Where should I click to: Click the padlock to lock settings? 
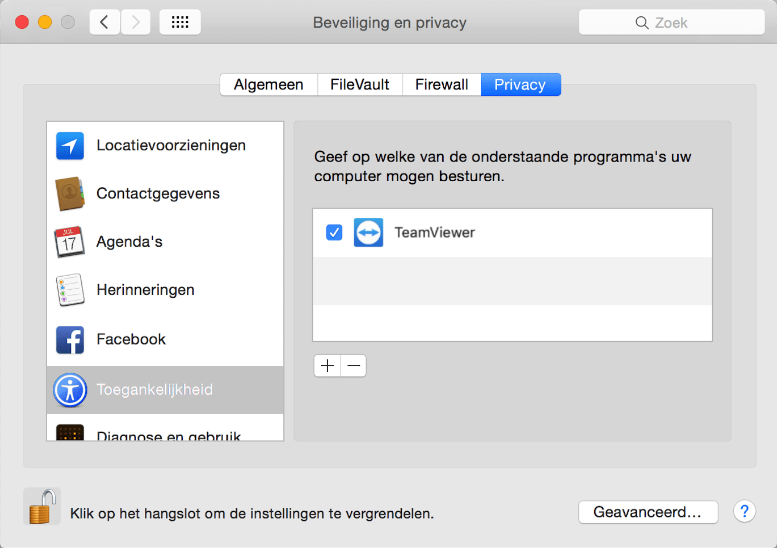(x=41, y=508)
